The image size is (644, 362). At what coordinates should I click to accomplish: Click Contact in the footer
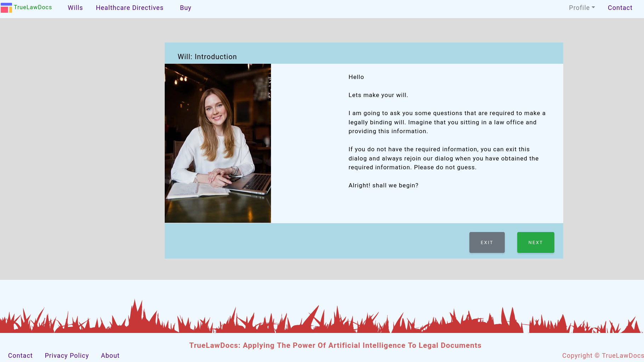tap(20, 355)
